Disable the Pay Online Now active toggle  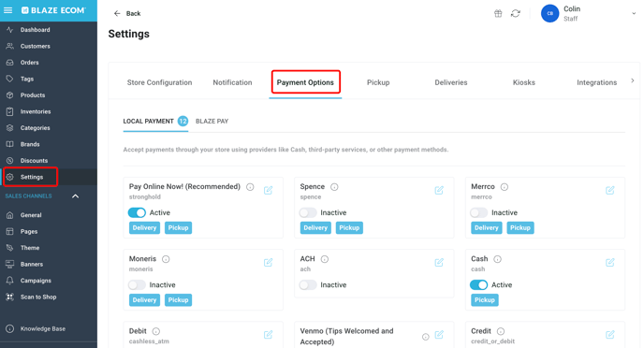point(137,212)
